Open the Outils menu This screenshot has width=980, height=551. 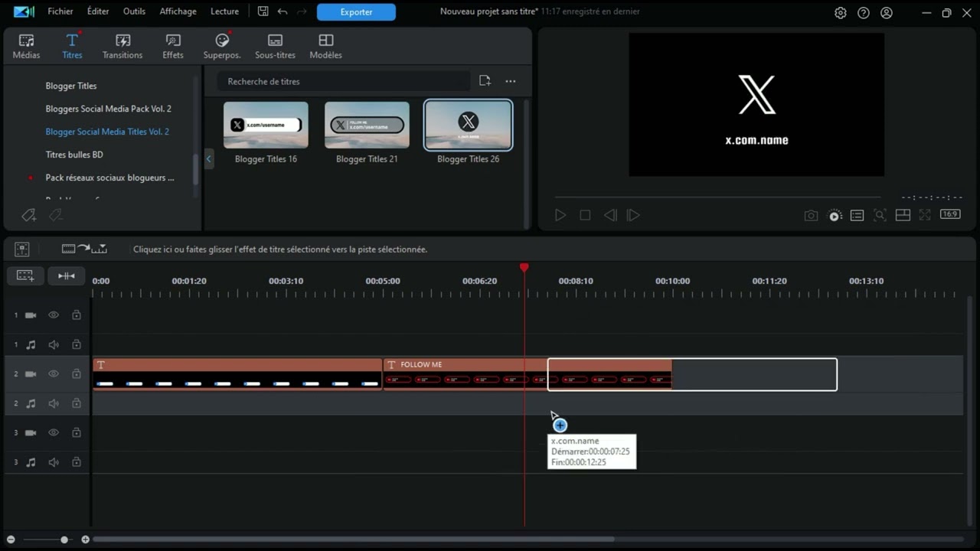(x=134, y=11)
